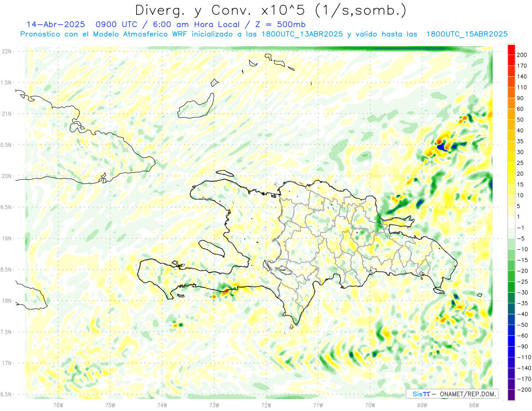Click the positive 110 colorbar label
This screenshot has height=411, width=532.
coord(522,87)
